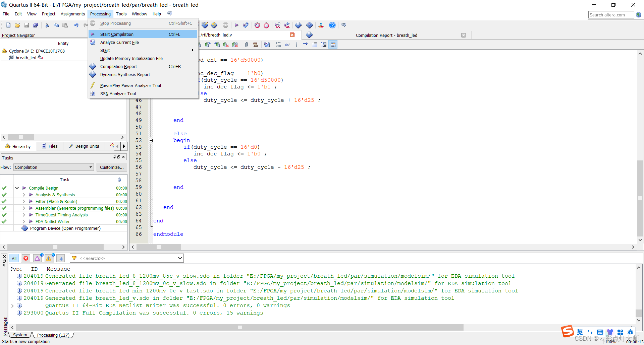Image resolution: width=644 pixels, height=345 pixels.
Task: Click the Customize... button
Action: pos(112,167)
